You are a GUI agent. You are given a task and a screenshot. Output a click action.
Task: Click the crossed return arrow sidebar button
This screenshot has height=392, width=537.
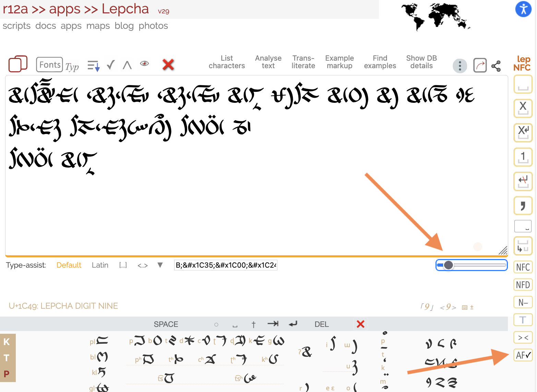pos(523,181)
